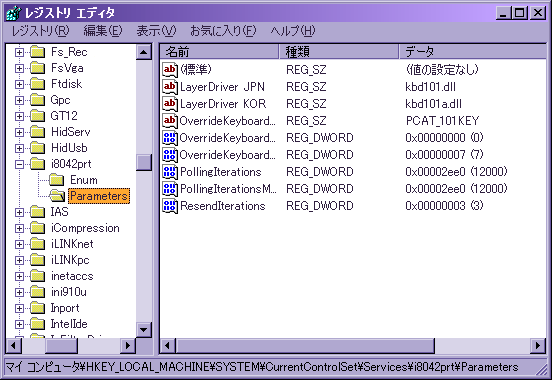
Task: Click the IAS folder icon
Action: (x=38, y=212)
